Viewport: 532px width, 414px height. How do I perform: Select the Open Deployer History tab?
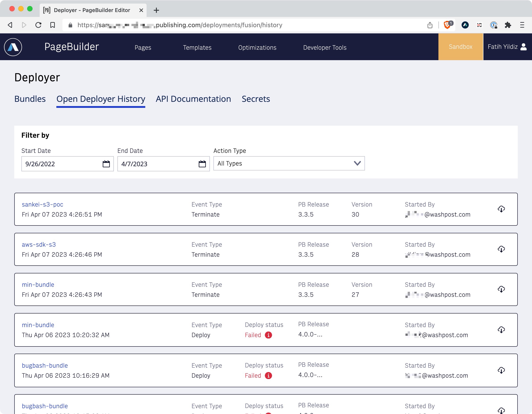pos(101,99)
